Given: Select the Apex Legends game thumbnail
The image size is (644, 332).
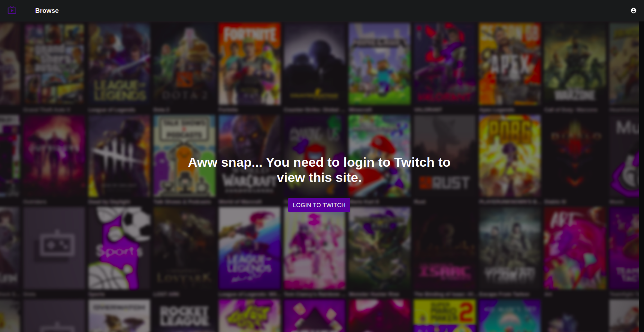Looking at the screenshot, I should (509, 64).
